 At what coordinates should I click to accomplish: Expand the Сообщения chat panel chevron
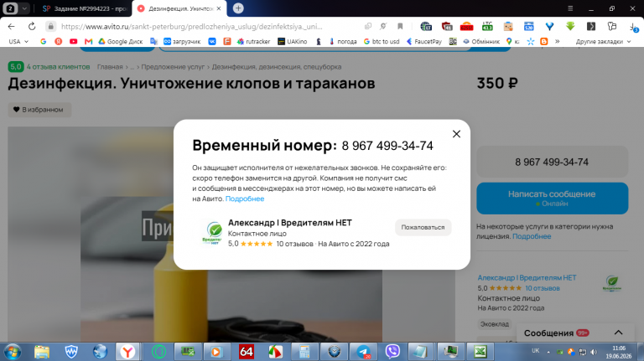pyautogui.click(x=618, y=333)
